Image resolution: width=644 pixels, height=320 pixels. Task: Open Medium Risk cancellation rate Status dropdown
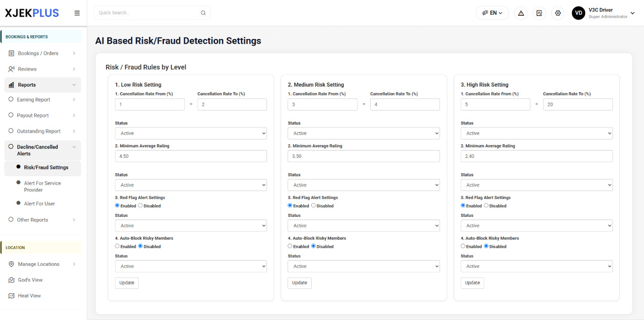[x=364, y=133]
